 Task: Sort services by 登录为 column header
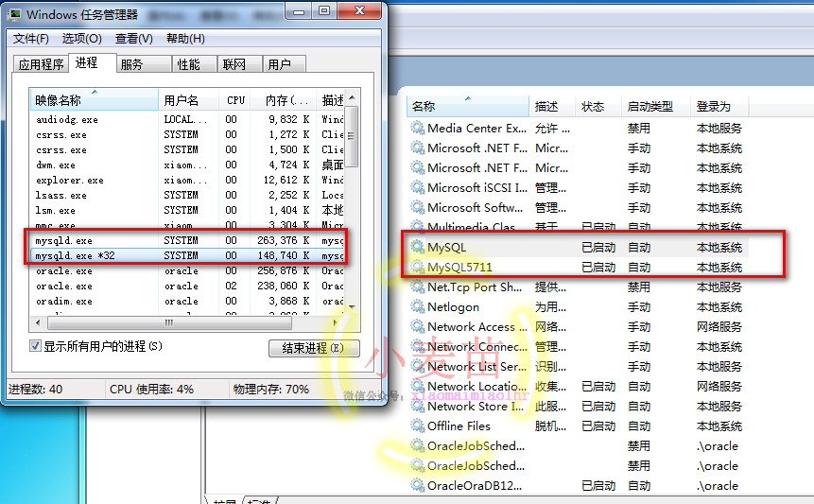[x=719, y=106]
